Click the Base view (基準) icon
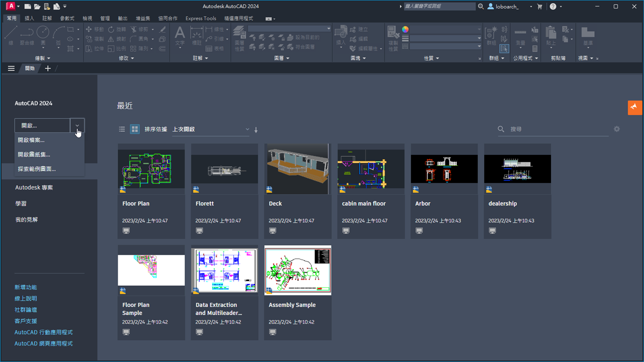 point(588,36)
